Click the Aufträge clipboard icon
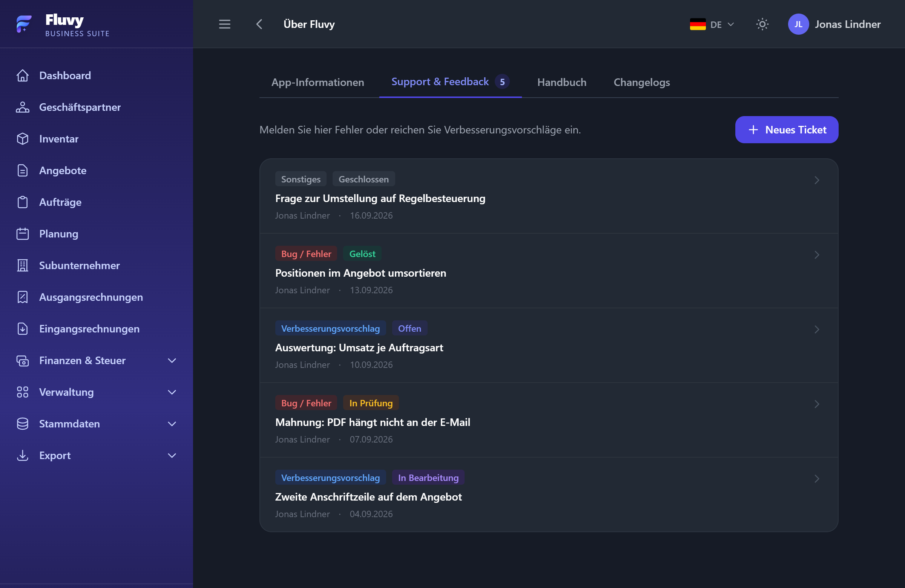Viewport: 905px width, 588px height. tap(22, 202)
